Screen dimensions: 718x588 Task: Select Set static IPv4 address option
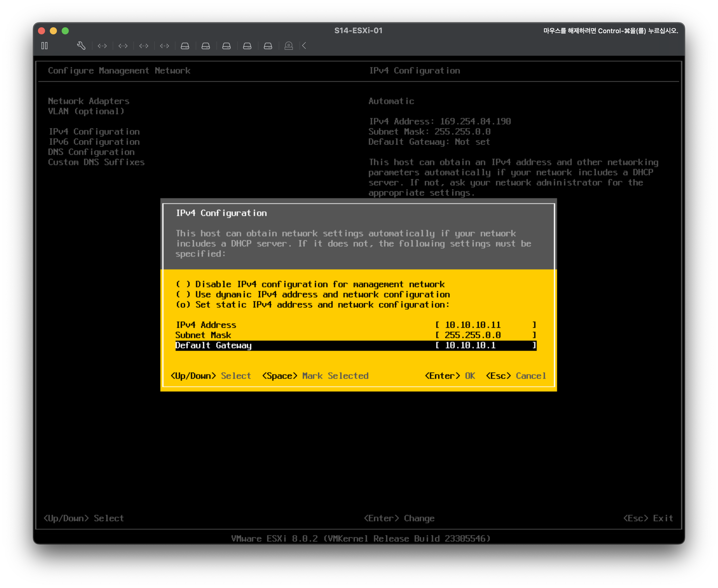coord(183,304)
